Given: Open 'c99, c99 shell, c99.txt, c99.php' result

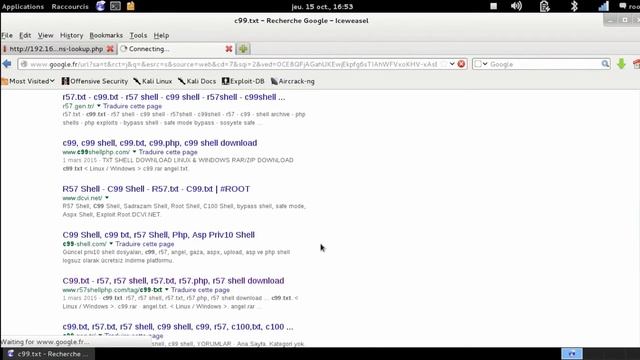Looking at the screenshot, I should click(160, 143).
